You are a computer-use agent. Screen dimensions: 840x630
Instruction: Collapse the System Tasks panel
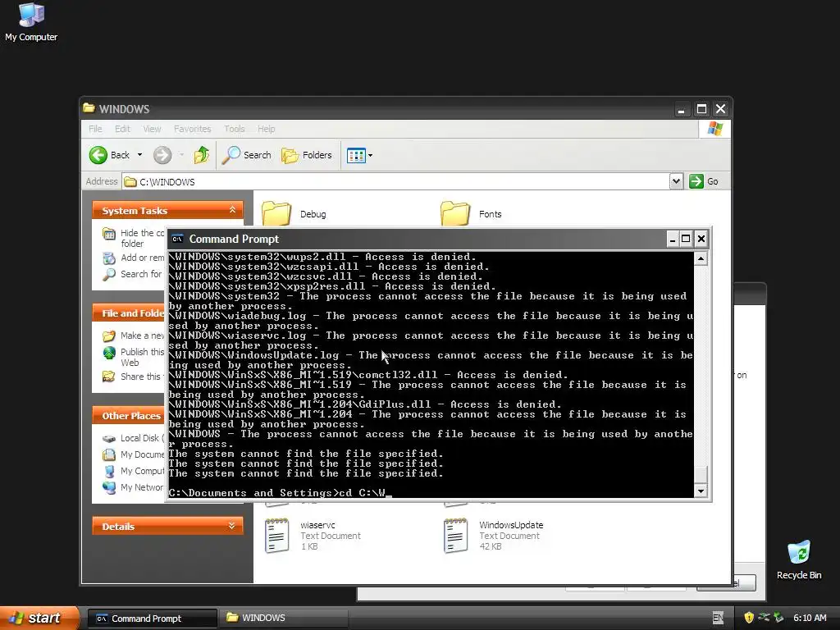232,210
